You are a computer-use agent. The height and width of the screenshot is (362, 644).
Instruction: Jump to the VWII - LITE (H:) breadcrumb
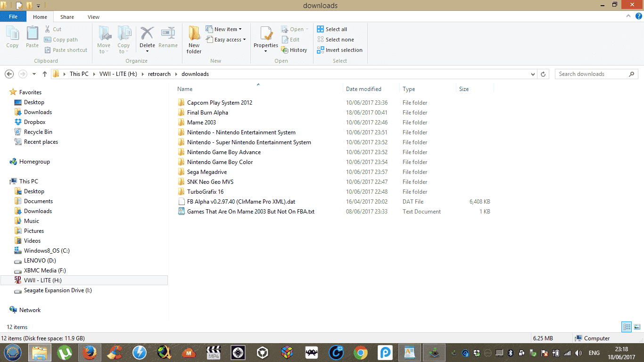point(118,74)
